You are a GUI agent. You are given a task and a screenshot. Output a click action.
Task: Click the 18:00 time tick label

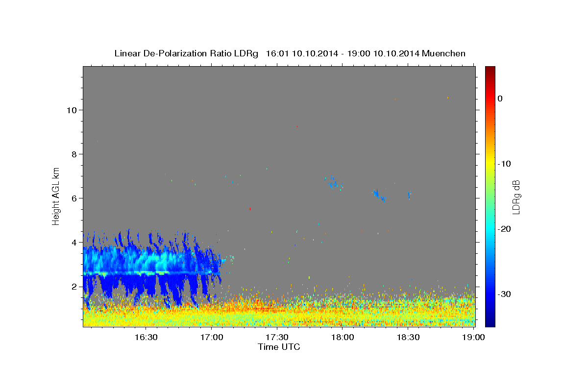[343, 337]
